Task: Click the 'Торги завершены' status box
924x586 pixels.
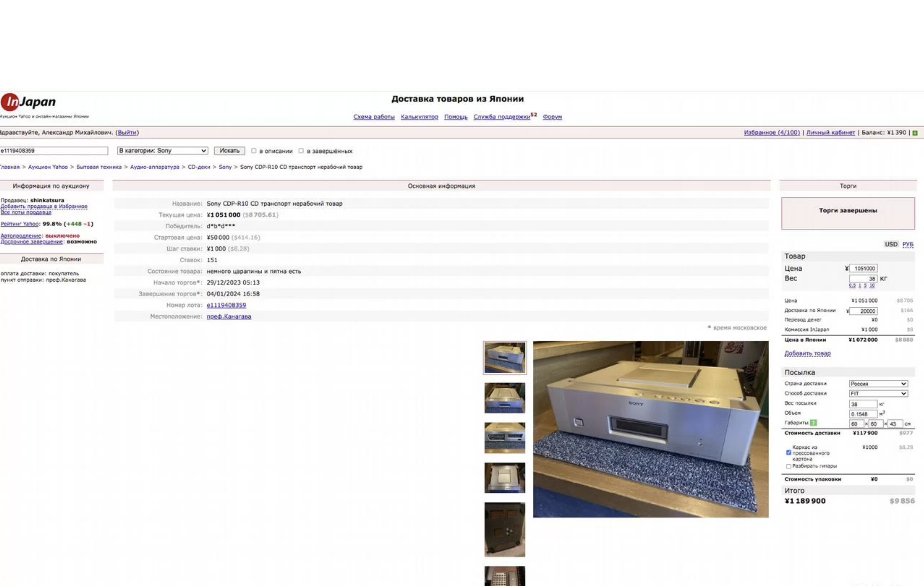Action: click(x=848, y=213)
